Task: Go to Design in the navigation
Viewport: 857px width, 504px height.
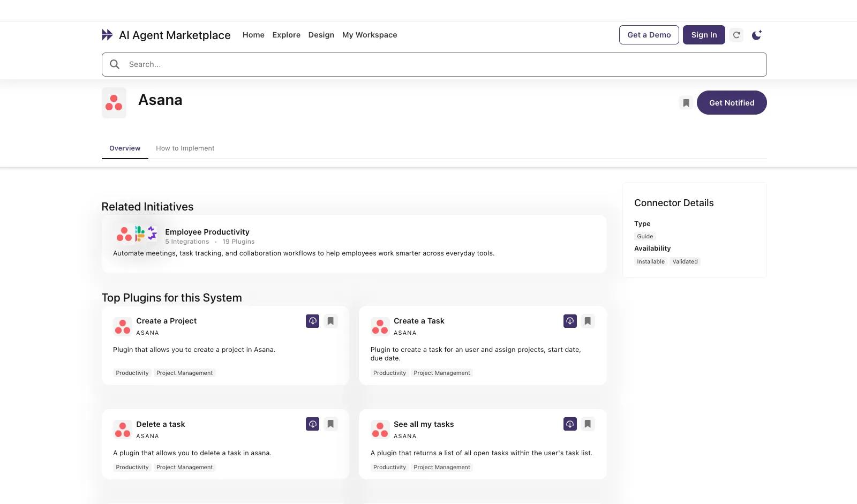Action: (321, 35)
